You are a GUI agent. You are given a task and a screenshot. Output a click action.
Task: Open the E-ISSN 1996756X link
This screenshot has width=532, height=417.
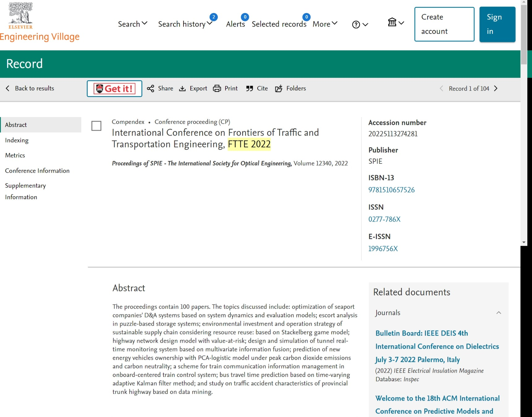(x=383, y=249)
